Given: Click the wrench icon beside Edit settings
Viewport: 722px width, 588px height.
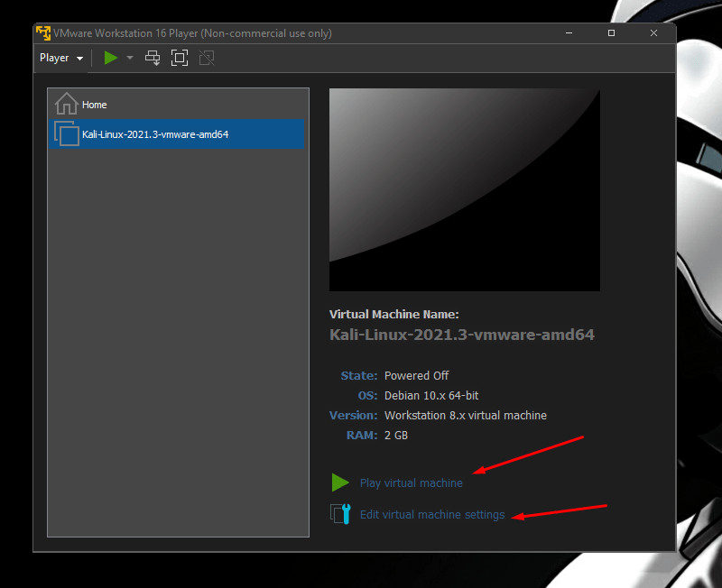Looking at the screenshot, I should point(340,515).
